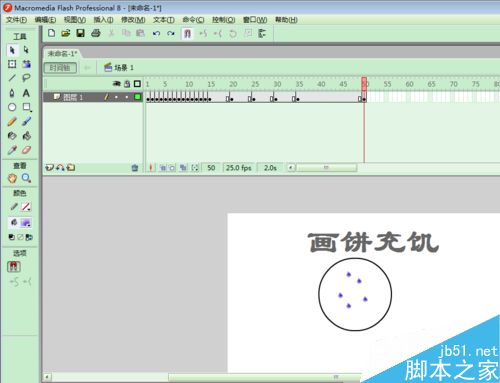Delete layer with trash icon
500x383 pixels.
tap(135, 168)
